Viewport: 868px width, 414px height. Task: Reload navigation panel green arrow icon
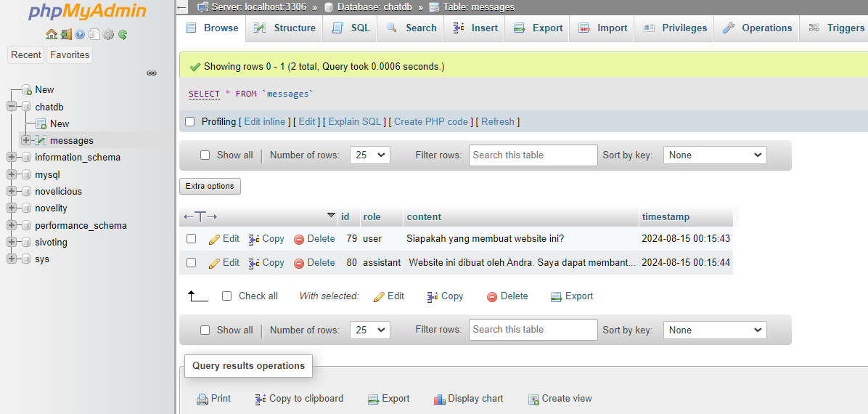point(123,34)
